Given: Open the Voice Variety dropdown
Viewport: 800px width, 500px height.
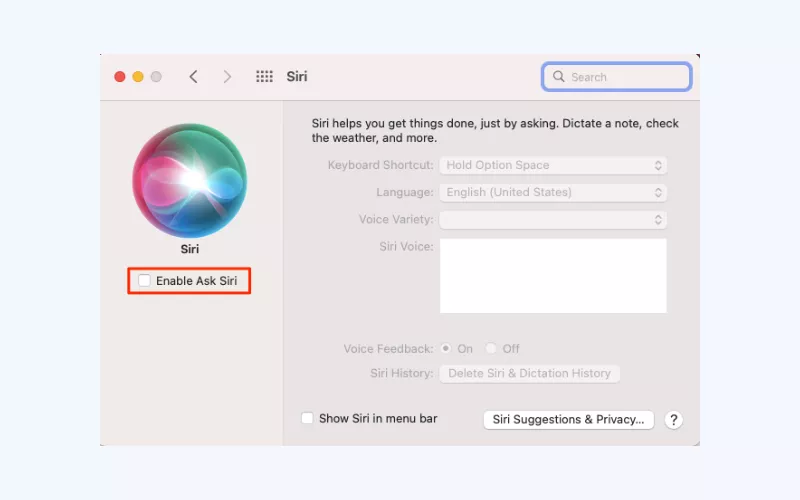Looking at the screenshot, I should click(x=553, y=219).
